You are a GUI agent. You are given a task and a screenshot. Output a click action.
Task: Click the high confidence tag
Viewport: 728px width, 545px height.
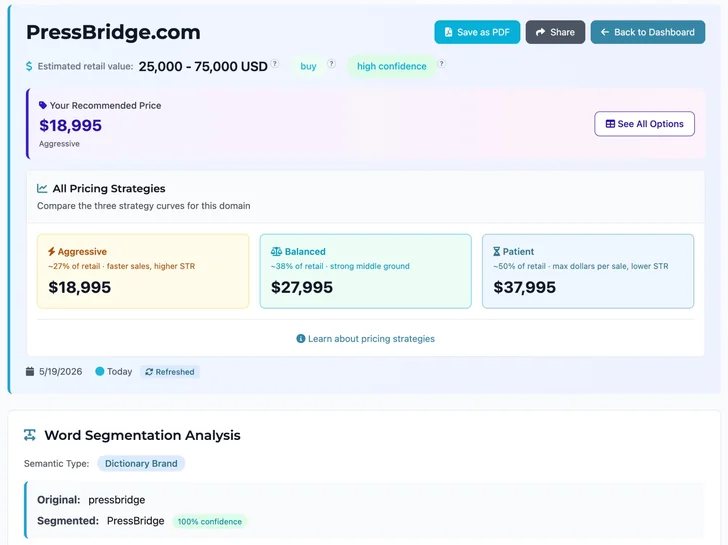pos(391,66)
